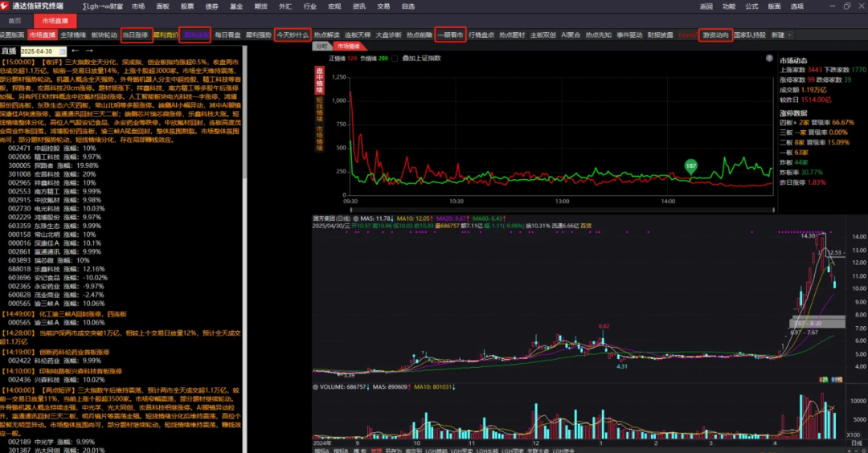Screen dimensions: 868x453
Task: Go to next day with right arrow
Action: tap(89, 51)
